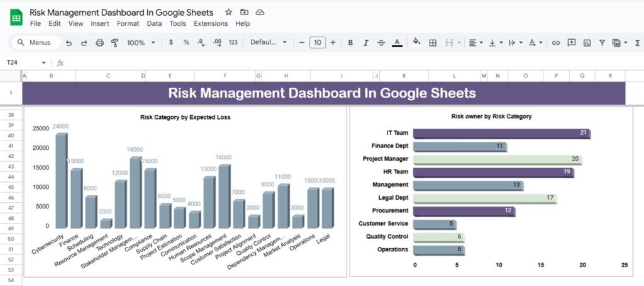Check the cloud document status icon
Image resolution: width=644 pixels, height=286 pixels.
pyautogui.click(x=260, y=13)
